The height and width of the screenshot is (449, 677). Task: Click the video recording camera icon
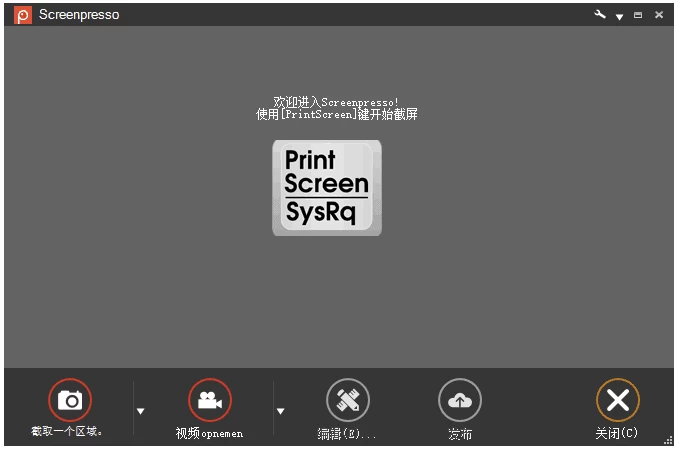[x=209, y=400]
